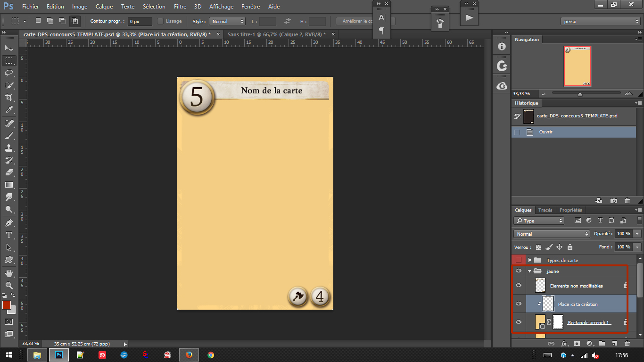Screen dimensions: 644x362
Task: Select the Zoom tool in toolbar
Action: pyautogui.click(x=9, y=285)
